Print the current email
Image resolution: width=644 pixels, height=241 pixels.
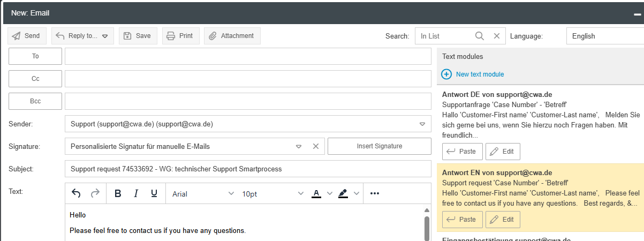point(179,36)
